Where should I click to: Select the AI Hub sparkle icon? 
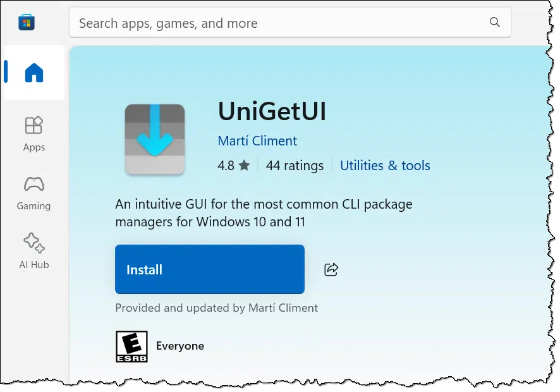[33, 243]
